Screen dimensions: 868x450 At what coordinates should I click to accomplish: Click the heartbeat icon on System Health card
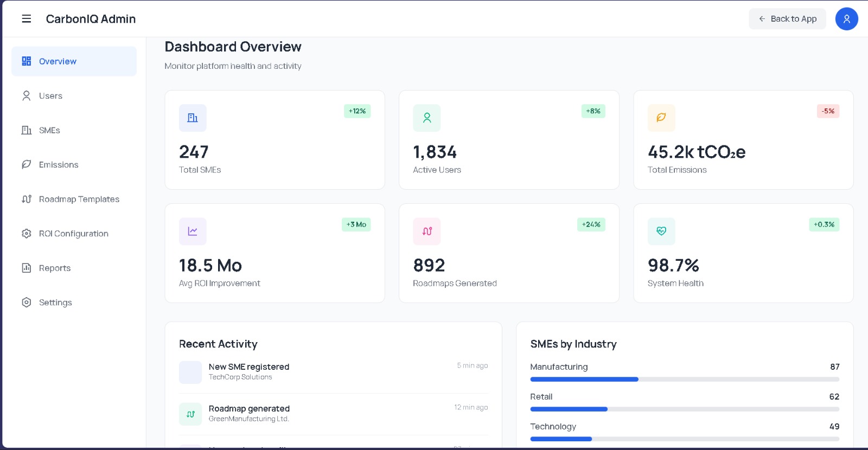[661, 232]
